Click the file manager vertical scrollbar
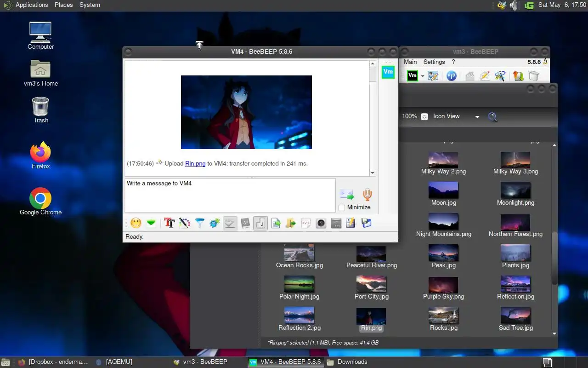Image resolution: width=588 pixels, height=368 pixels. coord(554,239)
